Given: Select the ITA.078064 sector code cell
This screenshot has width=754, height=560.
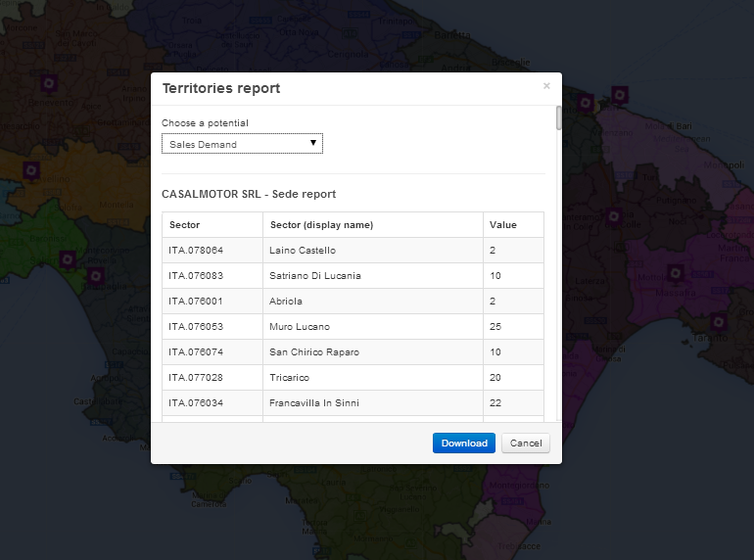Looking at the screenshot, I should click(196, 251).
